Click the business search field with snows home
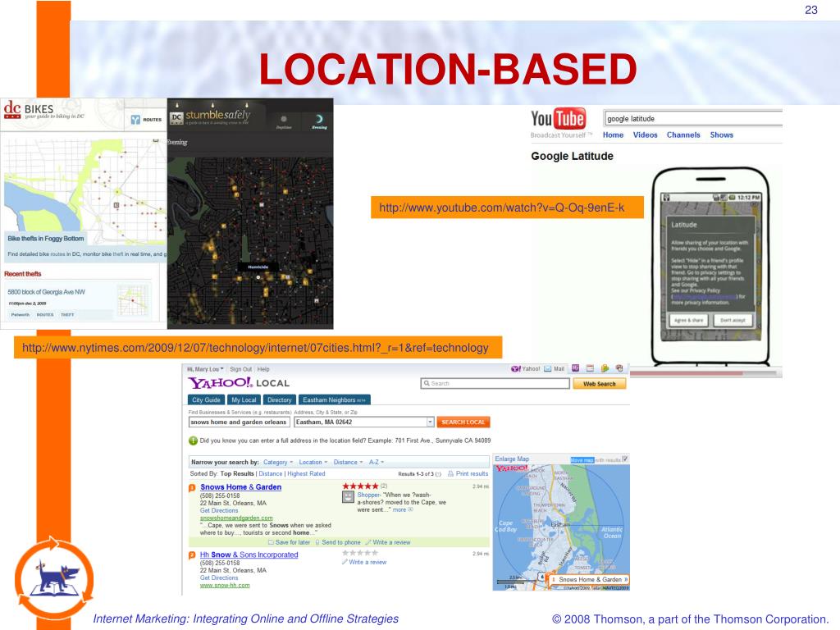The width and height of the screenshot is (840, 630). point(239,422)
